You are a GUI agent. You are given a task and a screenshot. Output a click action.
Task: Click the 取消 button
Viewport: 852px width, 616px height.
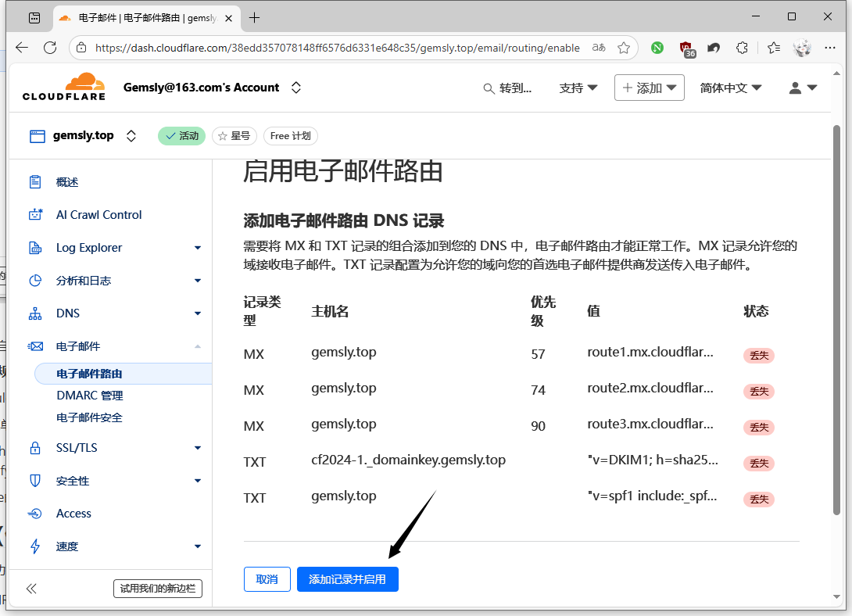[267, 579]
